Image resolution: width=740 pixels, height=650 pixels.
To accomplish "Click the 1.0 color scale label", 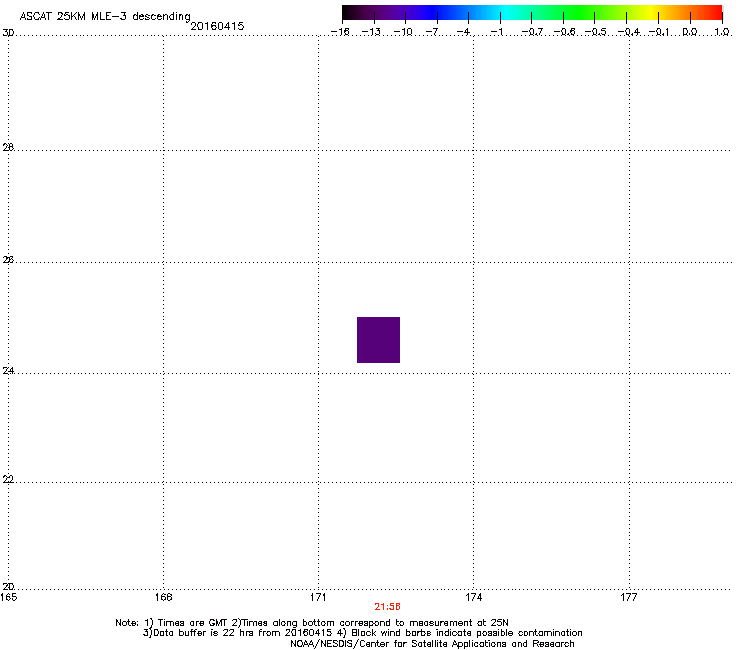I will coord(722,32).
